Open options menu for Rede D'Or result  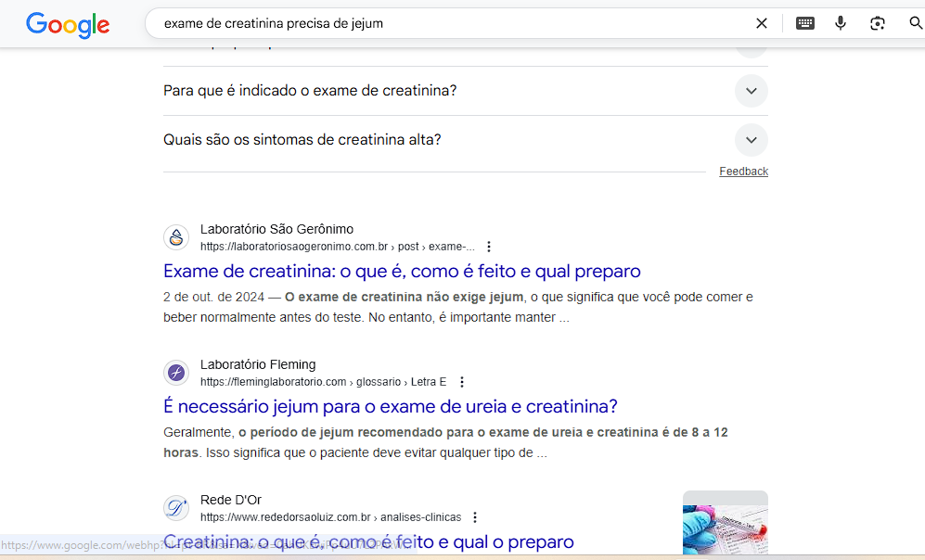pos(475,517)
